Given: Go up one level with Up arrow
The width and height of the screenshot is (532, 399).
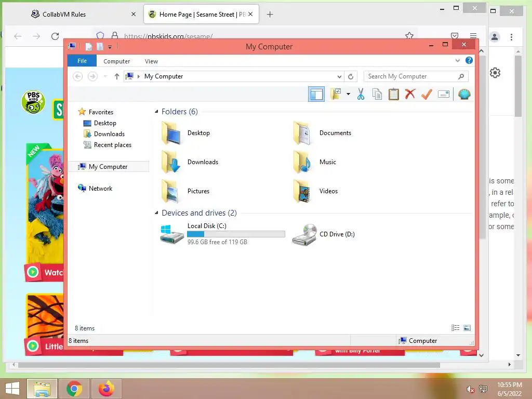Looking at the screenshot, I should pyautogui.click(x=117, y=76).
